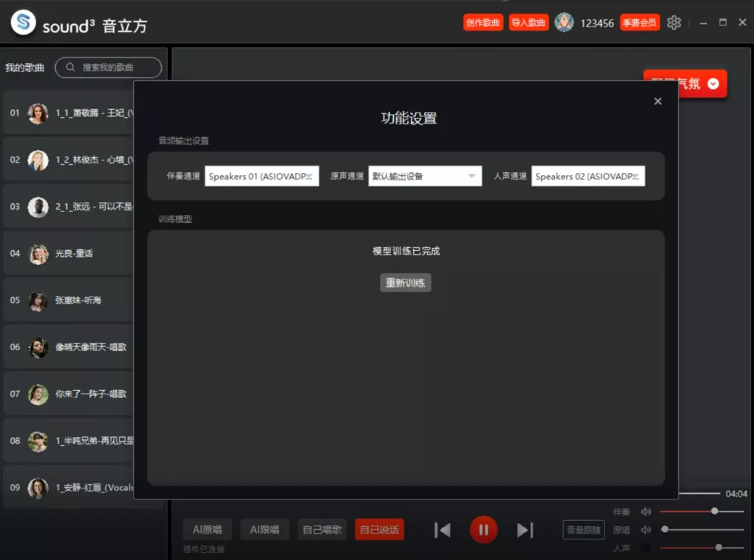This screenshot has width=754, height=560.
Task: Adjust the 原唱 volume slider
Action: coord(702,529)
